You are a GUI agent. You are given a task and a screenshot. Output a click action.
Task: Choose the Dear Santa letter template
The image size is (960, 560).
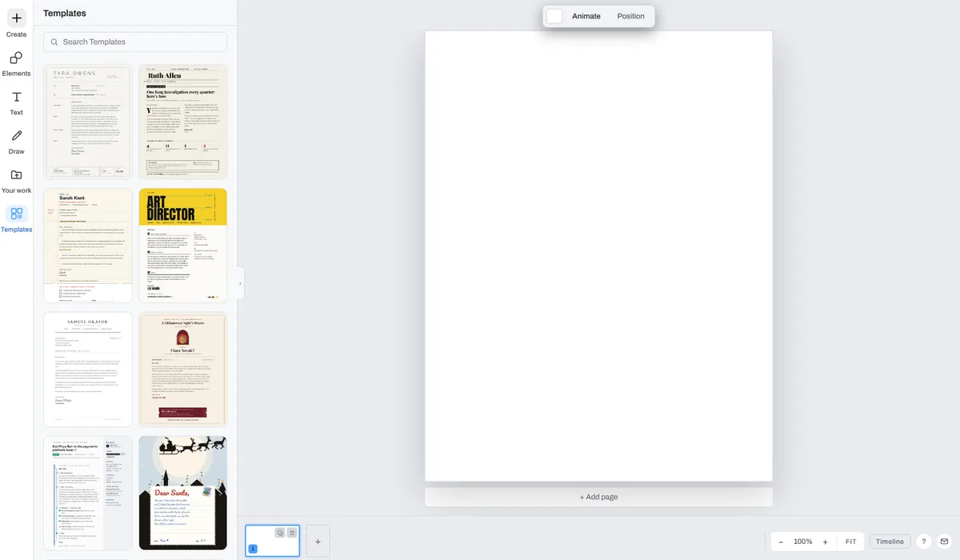click(x=183, y=493)
